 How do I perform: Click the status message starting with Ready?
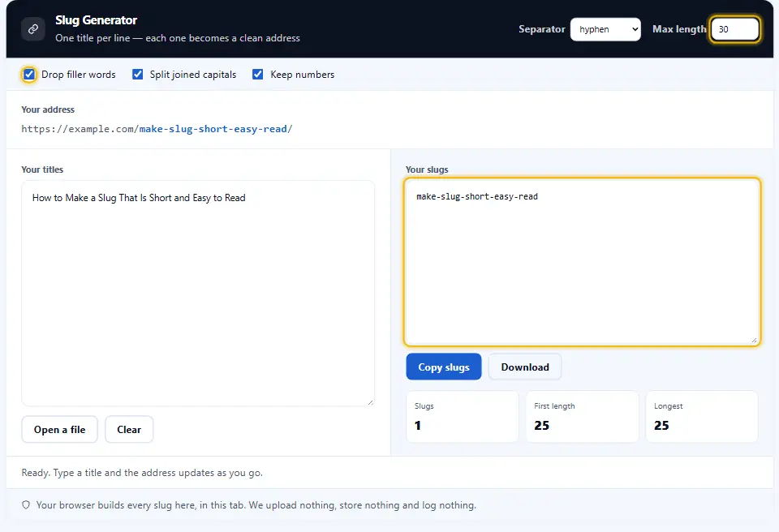click(x=142, y=473)
